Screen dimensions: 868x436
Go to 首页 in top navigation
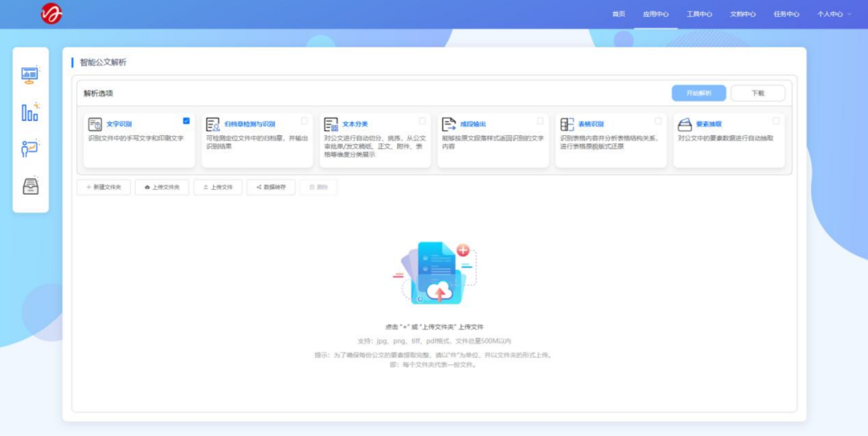[618, 14]
